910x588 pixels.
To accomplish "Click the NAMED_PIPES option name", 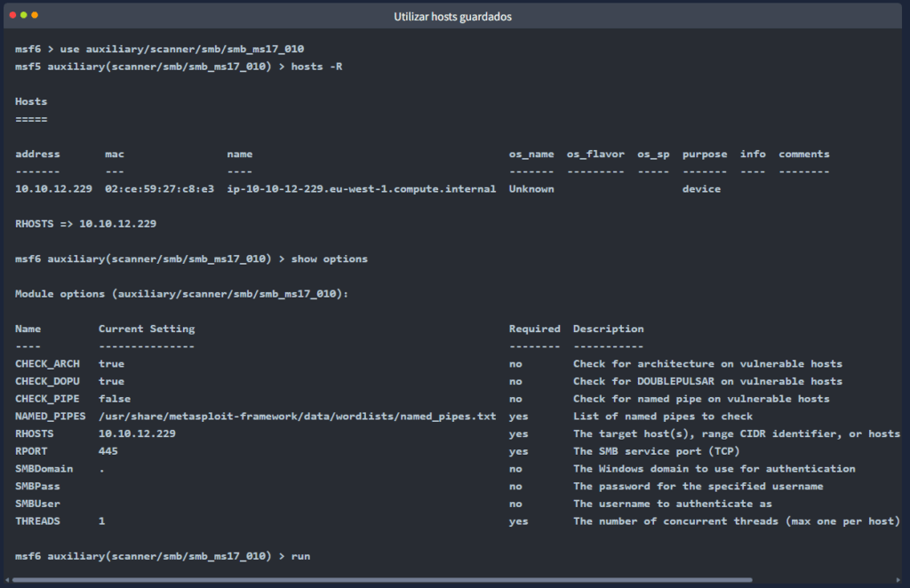I will coord(50,417).
